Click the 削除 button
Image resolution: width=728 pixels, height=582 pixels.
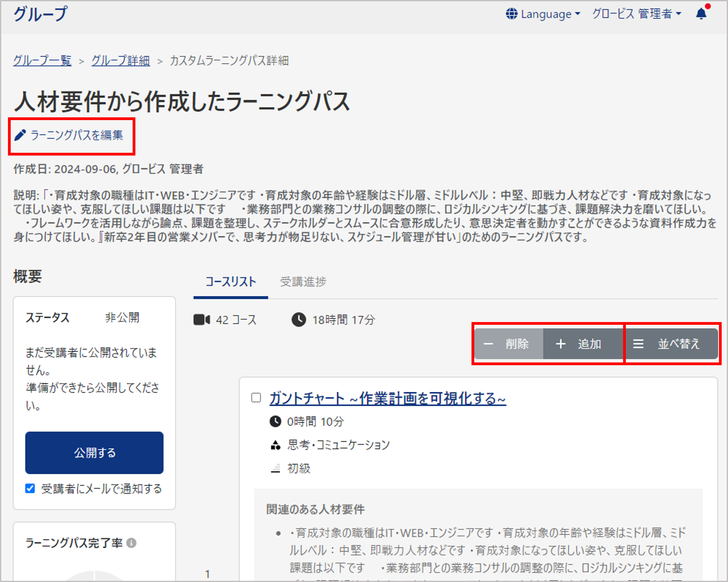509,344
